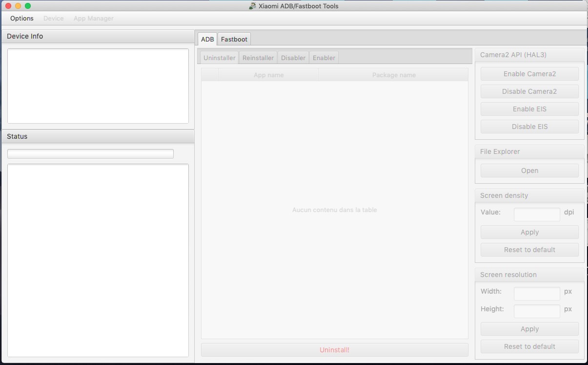This screenshot has height=365, width=588.
Task: Click 'Aucun contenu dans la table' placeholder
Action: point(334,210)
